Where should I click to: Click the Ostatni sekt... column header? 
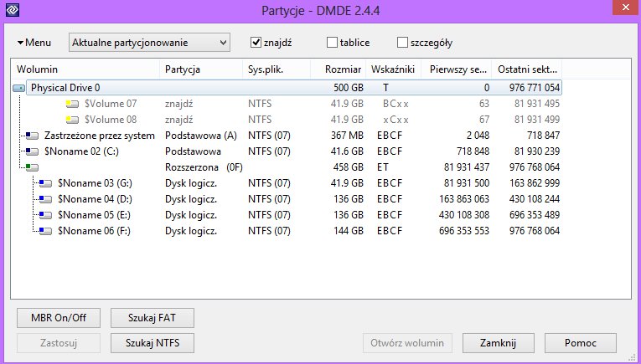coord(527,69)
